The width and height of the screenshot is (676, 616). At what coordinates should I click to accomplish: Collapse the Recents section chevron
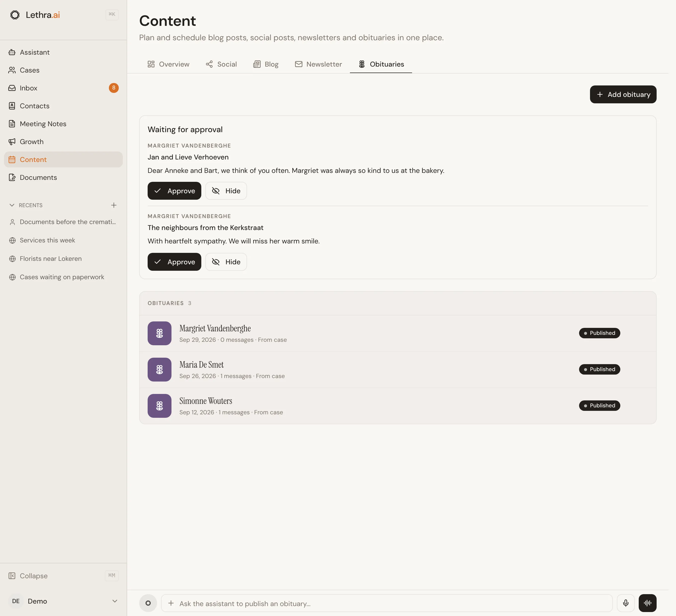[12, 205]
